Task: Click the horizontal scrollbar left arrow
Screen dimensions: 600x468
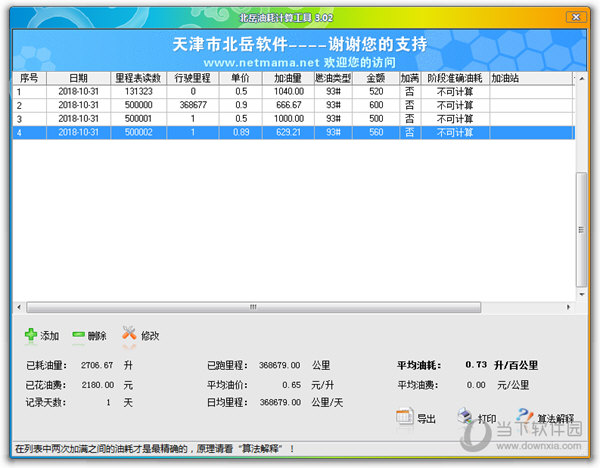Action: (19, 307)
